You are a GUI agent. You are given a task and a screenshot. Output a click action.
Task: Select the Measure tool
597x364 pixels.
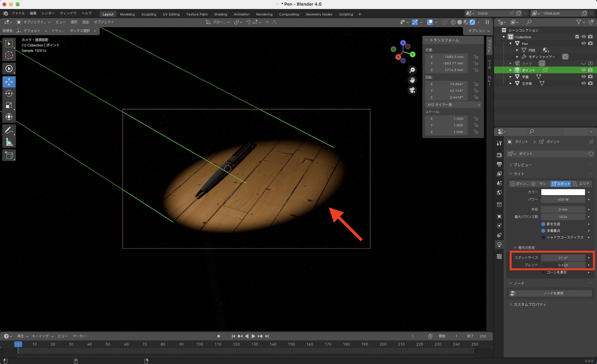9,142
